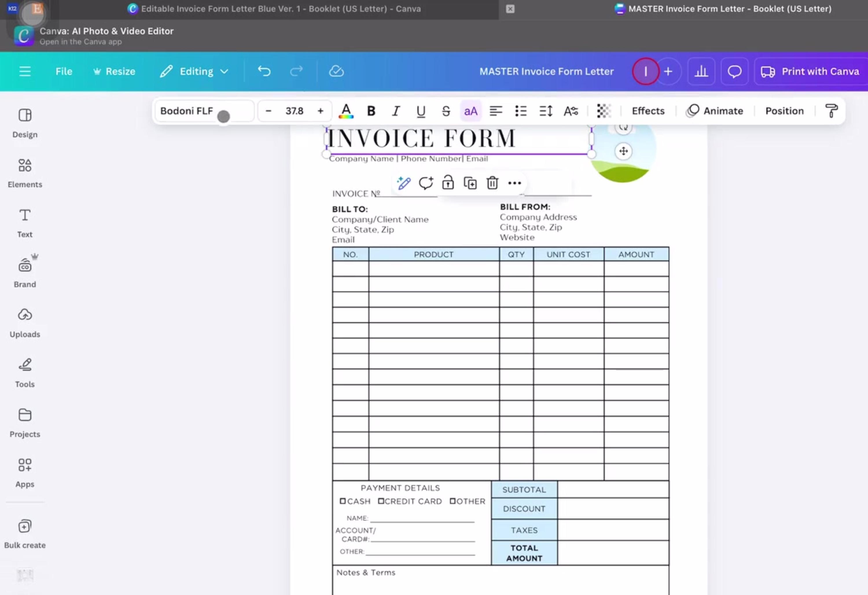The width and height of the screenshot is (868, 595).
Task: Toggle uppercase aA text setting
Action: pyautogui.click(x=471, y=111)
